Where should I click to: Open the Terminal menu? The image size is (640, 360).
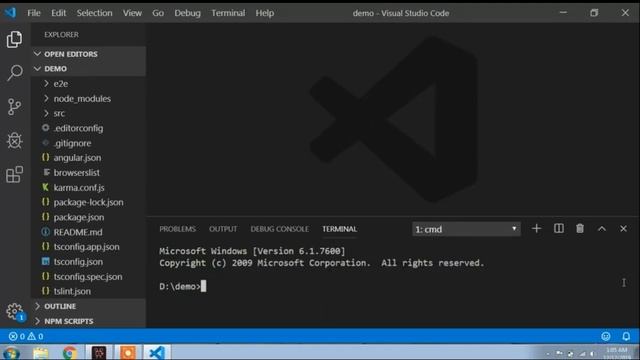coord(228,13)
